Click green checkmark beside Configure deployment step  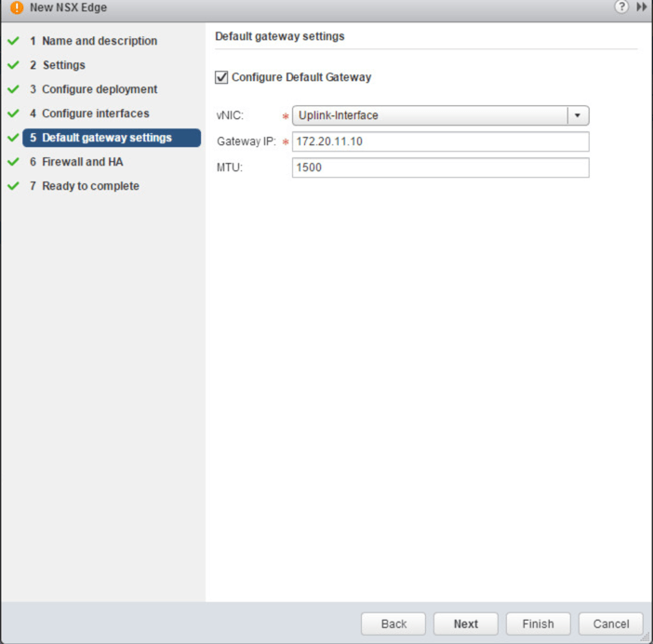(13, 89)
